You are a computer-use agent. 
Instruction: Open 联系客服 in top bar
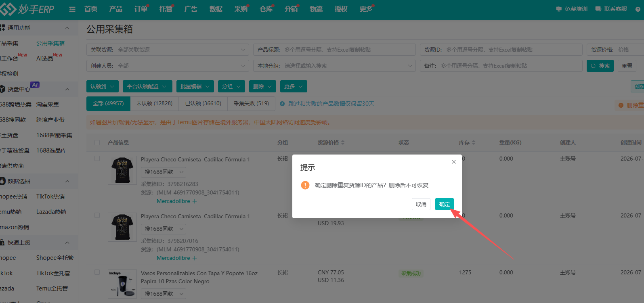pos(612,9)
